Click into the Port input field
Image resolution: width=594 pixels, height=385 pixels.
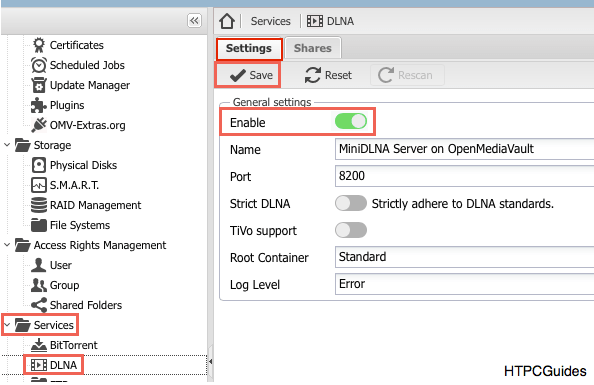pos(464,176)
